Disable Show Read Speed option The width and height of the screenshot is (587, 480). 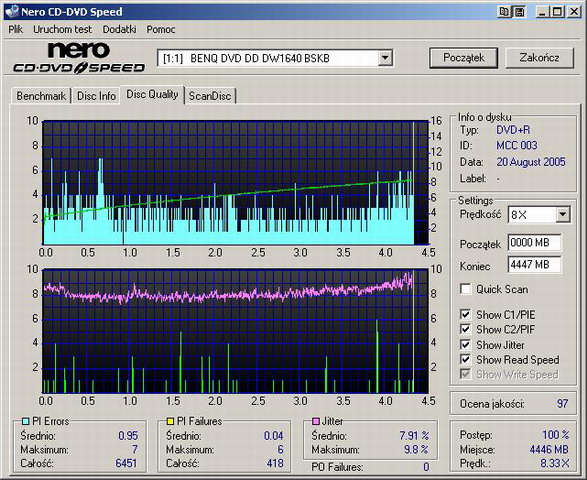click(465, 359)
